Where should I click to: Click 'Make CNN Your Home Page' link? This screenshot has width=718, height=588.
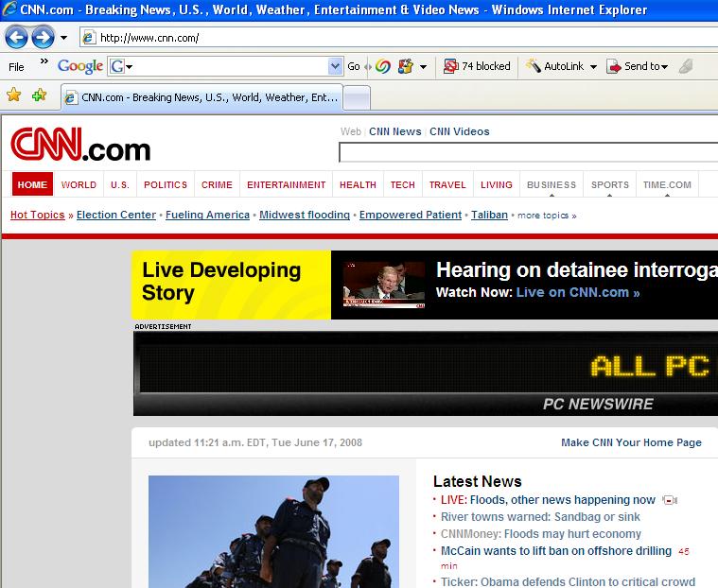[x=631, y=442]
